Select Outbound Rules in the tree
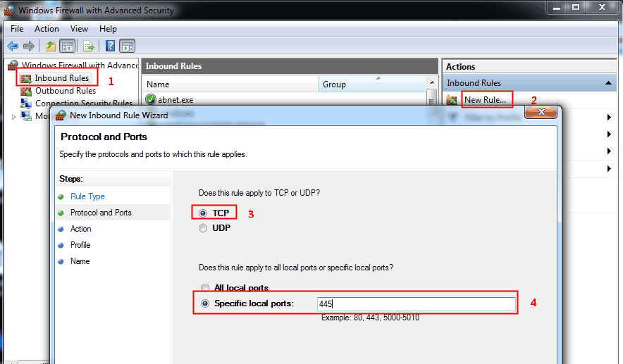The width and height of the screenshot is (623, 364). pos(66,91)
